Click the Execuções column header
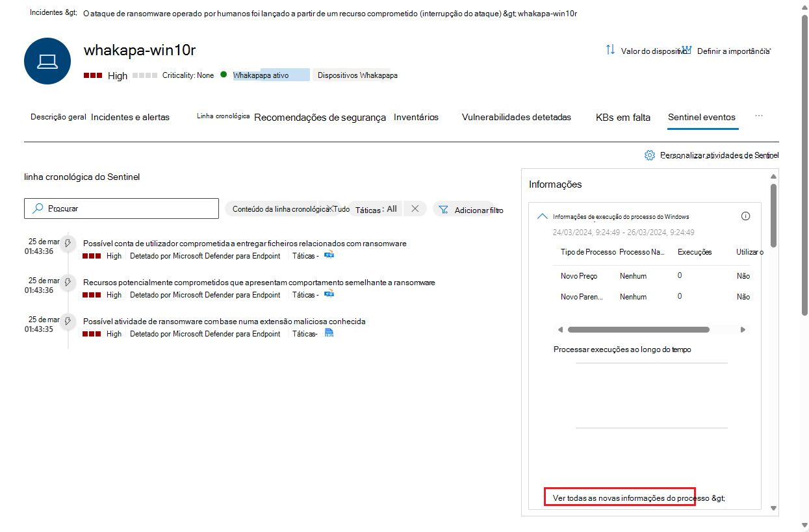 pos(695,252)
